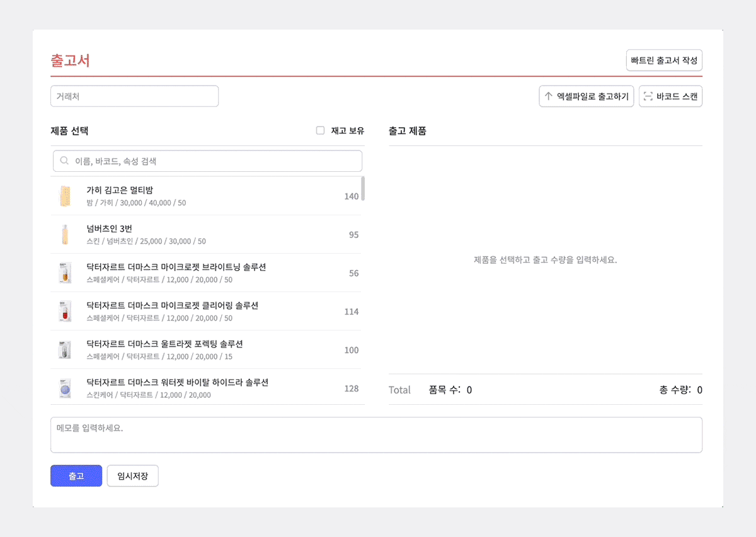This screenshot has height=537, width=756.
Task: Click the 브라이트닝 솔루션 product thumbnail
Action: (x=64, y=273)
